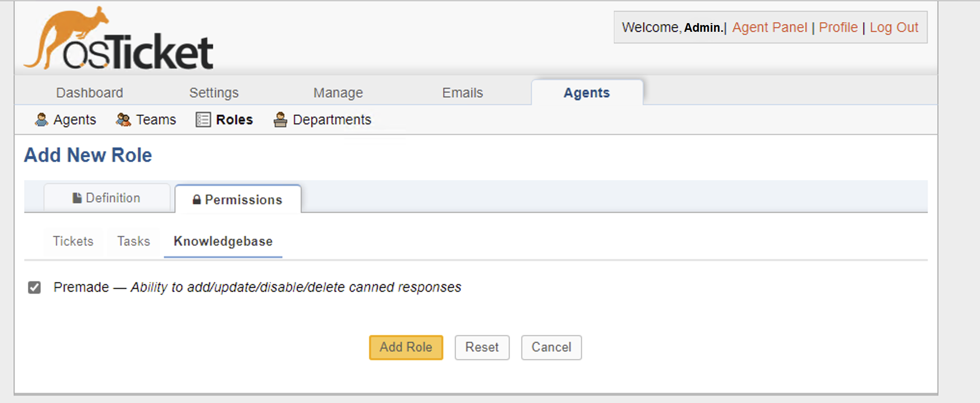Viewport: 980px width, 403px height.
Task: Click the Agents submenu person icon
Action: click(x=41, y=119)
